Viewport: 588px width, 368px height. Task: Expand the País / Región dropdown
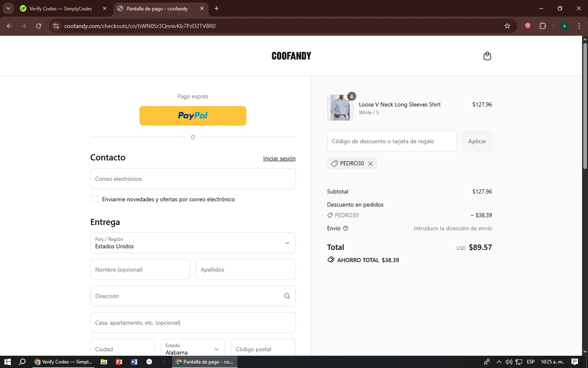pos(193,243)
